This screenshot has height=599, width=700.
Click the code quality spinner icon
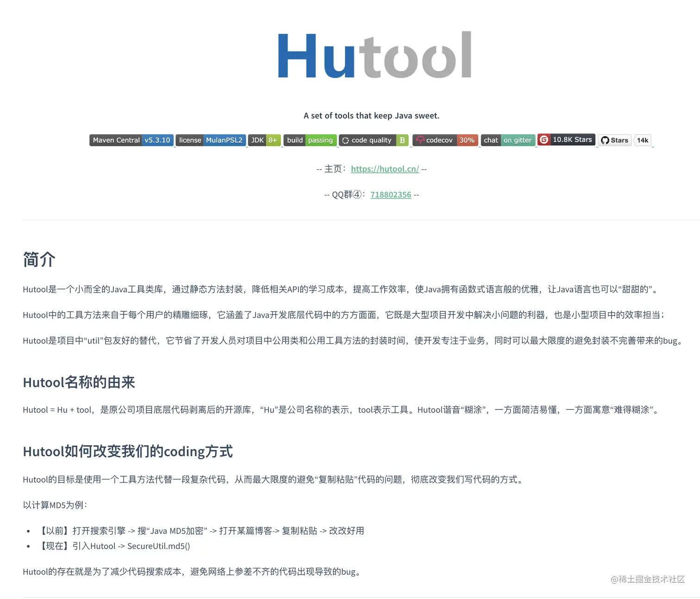point(345,140)
